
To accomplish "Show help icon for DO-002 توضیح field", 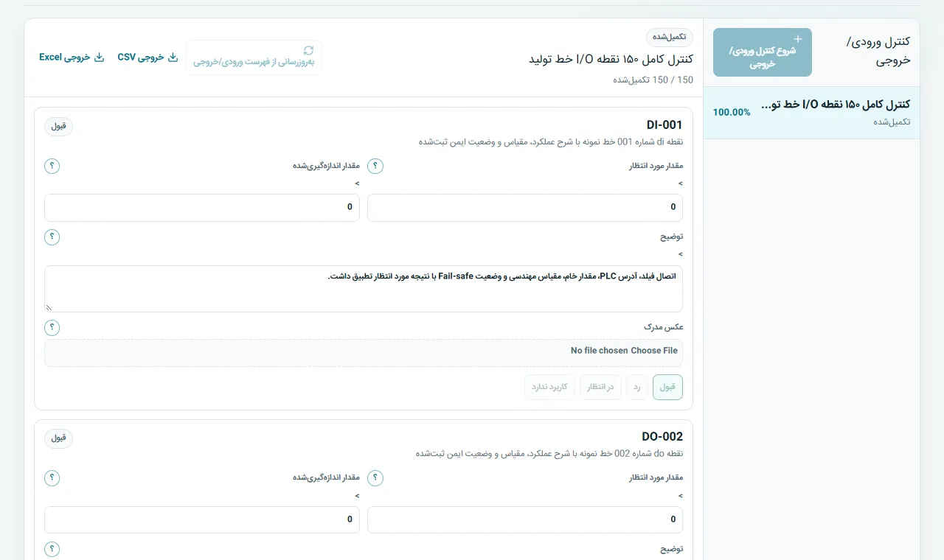I will point(52,549).
